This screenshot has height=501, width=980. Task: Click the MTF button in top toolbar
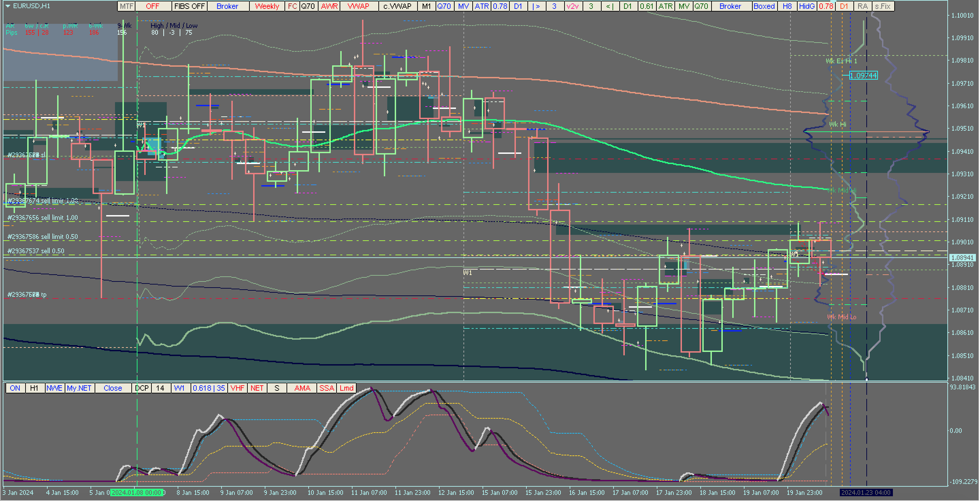click(x=126, y=6)
